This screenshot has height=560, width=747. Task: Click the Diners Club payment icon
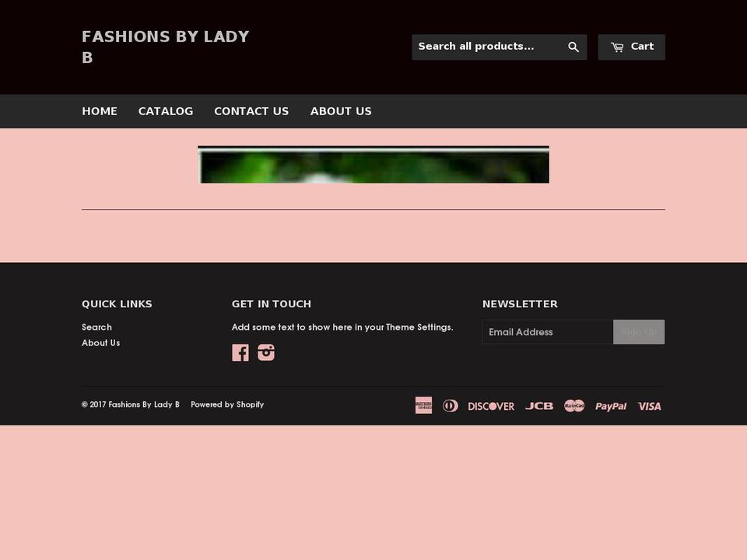[451, 406]
